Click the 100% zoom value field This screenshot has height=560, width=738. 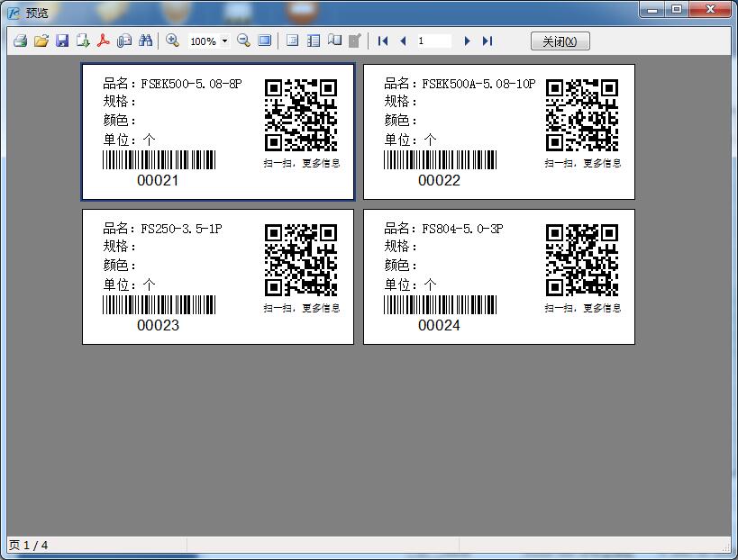pyautogui.click(x=204, y=41)
